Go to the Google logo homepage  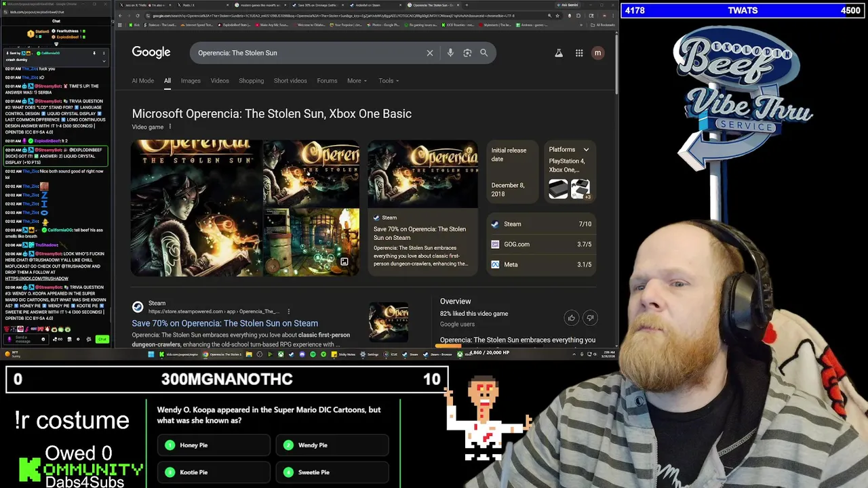click(x=151, y=53)
